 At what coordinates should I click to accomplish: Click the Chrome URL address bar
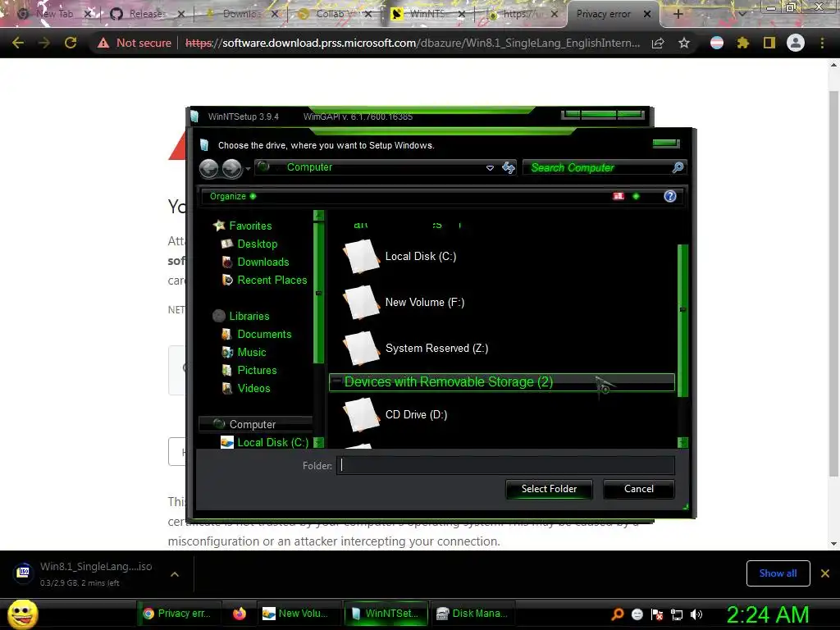413,43
